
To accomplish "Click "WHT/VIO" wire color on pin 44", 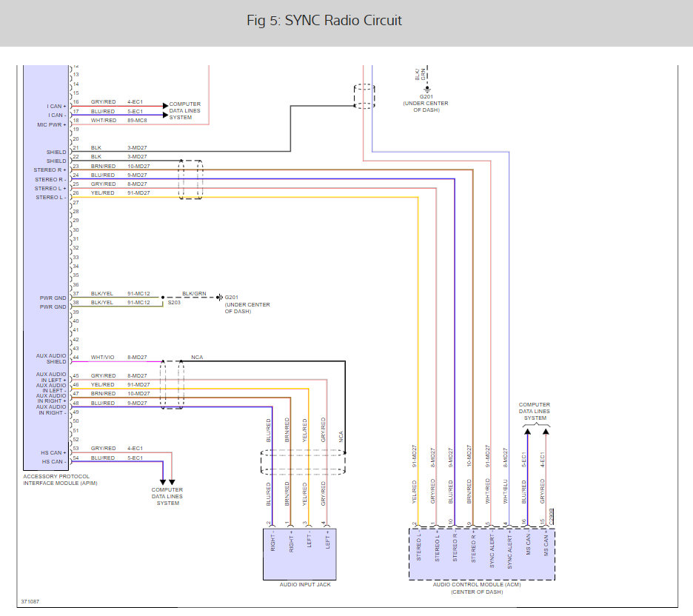I will pos(102,357).
